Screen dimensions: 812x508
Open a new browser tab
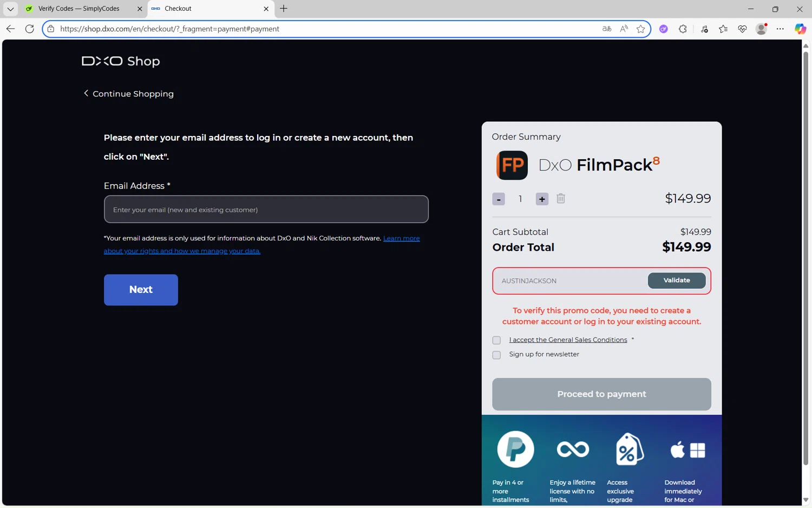(284, 9)
